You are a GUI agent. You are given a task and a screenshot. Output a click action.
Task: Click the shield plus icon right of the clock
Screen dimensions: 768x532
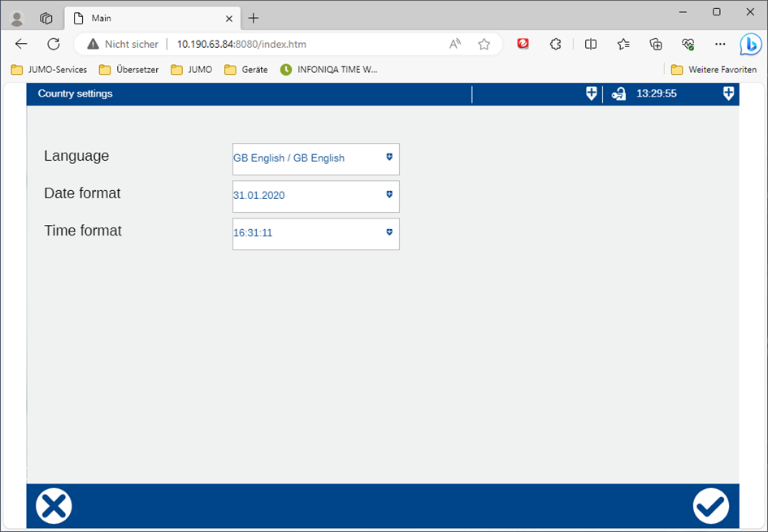click(728, 94)
